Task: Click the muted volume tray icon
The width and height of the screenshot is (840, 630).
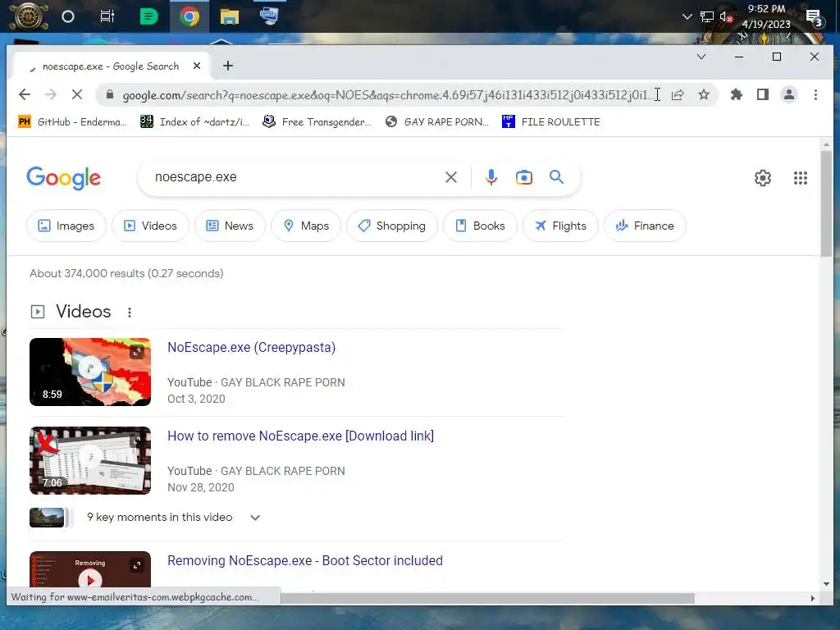Action: click(726, 16)
